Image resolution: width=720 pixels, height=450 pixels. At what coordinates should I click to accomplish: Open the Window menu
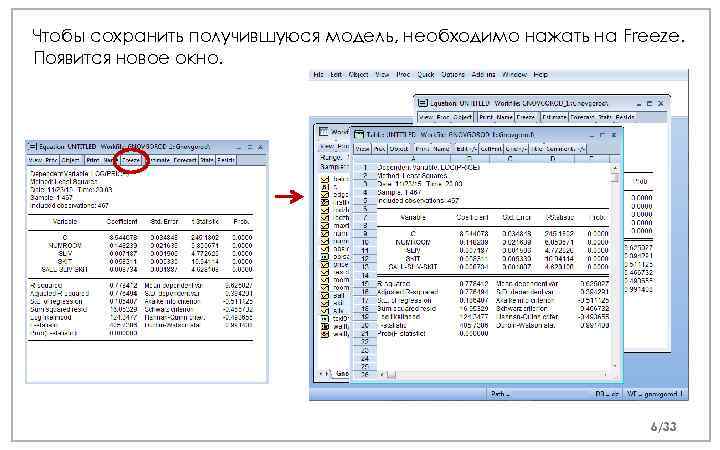point(514,74)
